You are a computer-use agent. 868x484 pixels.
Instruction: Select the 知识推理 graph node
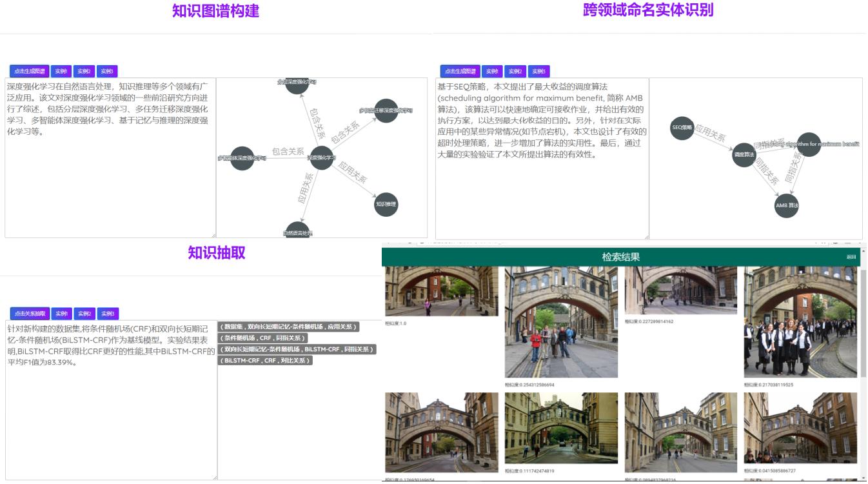coord(386,205)
